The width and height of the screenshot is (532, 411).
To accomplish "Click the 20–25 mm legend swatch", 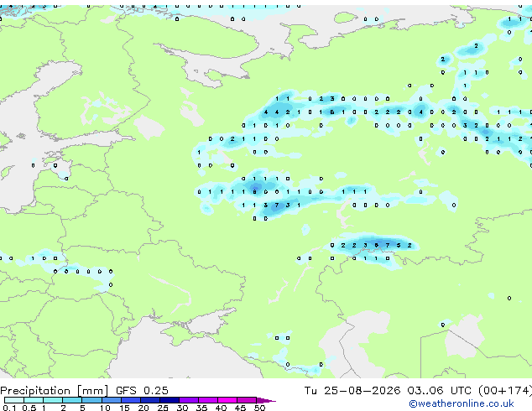I will click(x=150, y=400).
